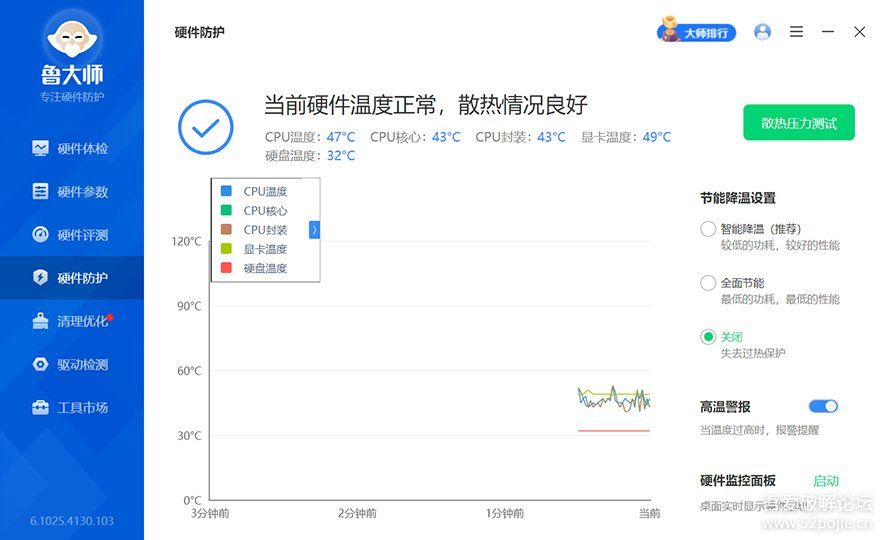Select 智能降温 (推荐) radio option
This screenshot has height=540, width=882.
708,229
